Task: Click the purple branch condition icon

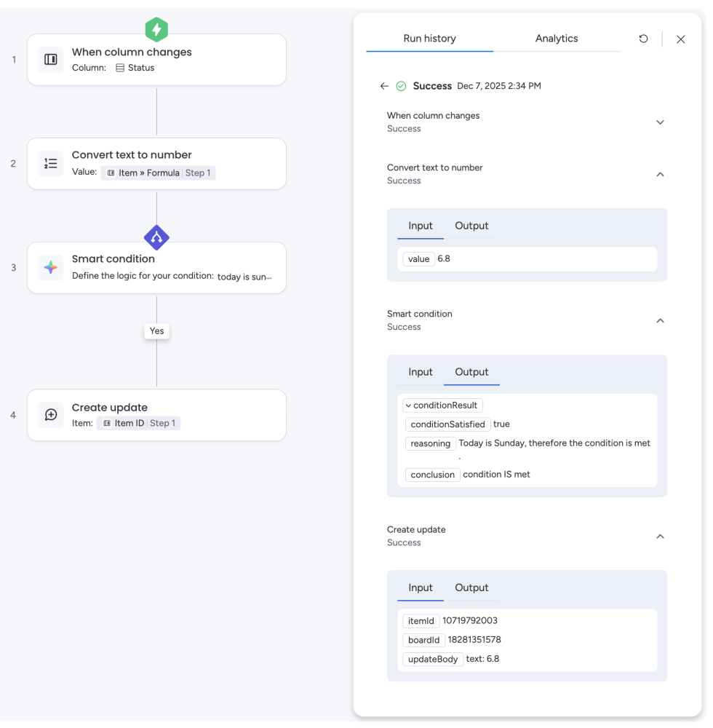Action: pyautogui.click(x=156, y=237)
